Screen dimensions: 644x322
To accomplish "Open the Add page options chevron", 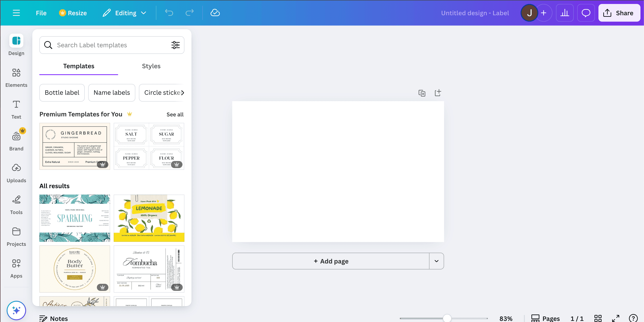I will click(x=436, y=261).
